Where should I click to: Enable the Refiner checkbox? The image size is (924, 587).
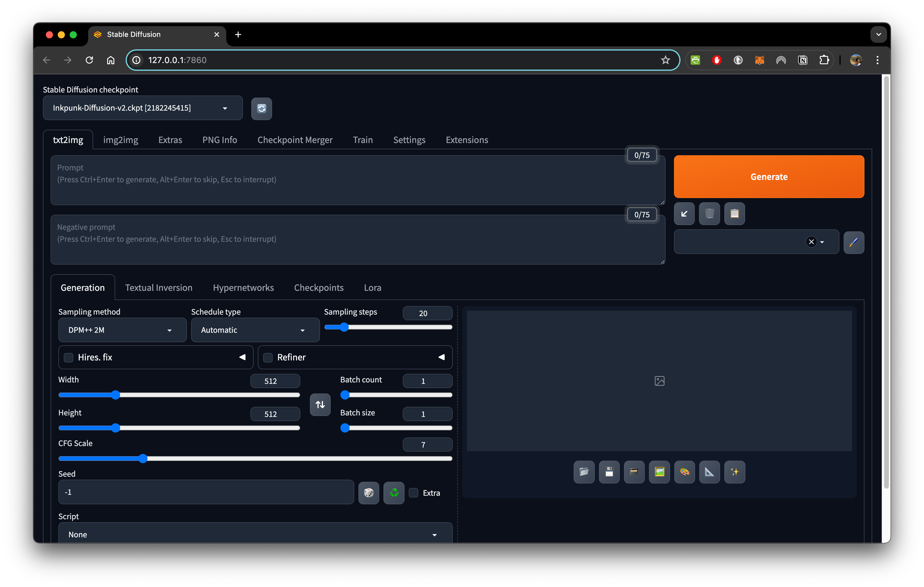[x=268, y=357]
